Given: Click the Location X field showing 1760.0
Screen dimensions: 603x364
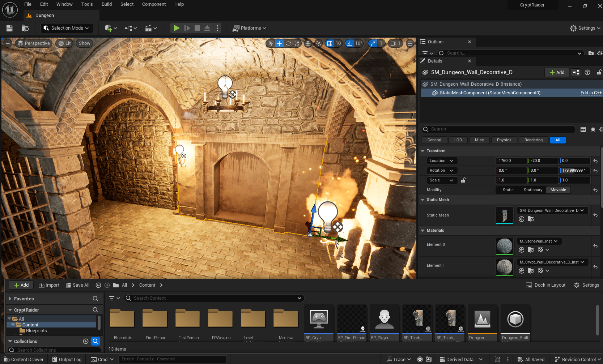Looking at the screenshot, I should pyautogui.click(x=511, y=161).
